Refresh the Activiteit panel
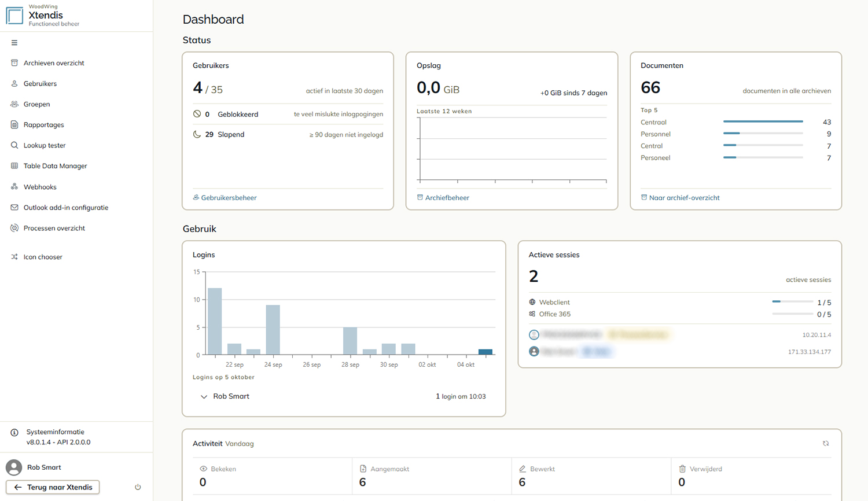This screenshot has height=501, width=868. point(826,444)
